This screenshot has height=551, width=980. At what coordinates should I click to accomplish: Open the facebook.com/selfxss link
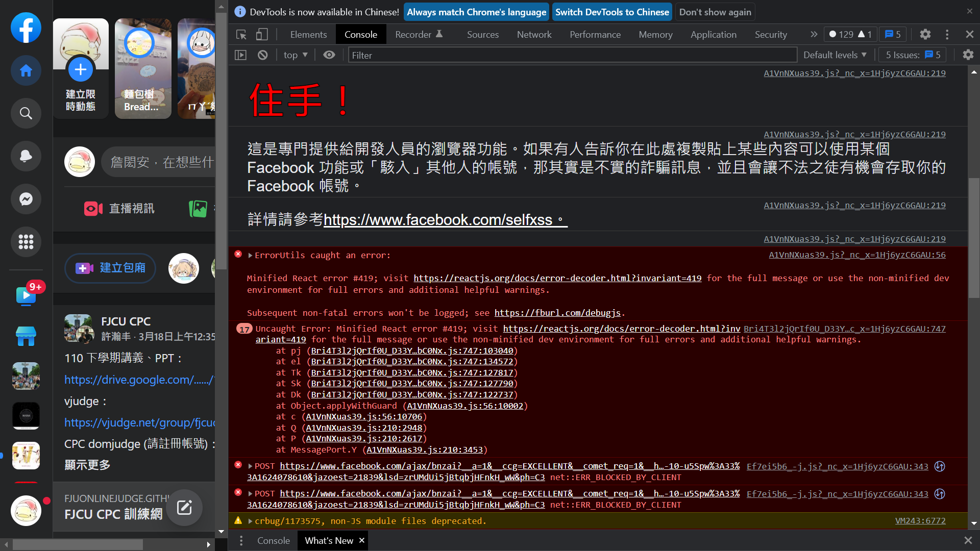438,220
